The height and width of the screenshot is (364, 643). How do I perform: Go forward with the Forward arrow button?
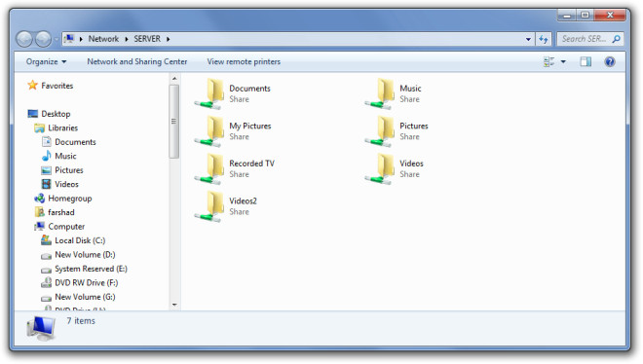(x=43, y=39)
